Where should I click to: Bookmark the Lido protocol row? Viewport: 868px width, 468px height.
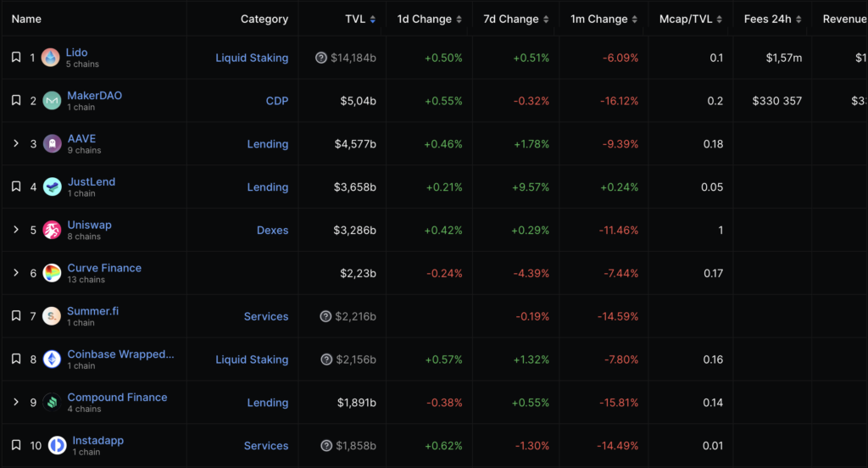click(x=16, y=58)
